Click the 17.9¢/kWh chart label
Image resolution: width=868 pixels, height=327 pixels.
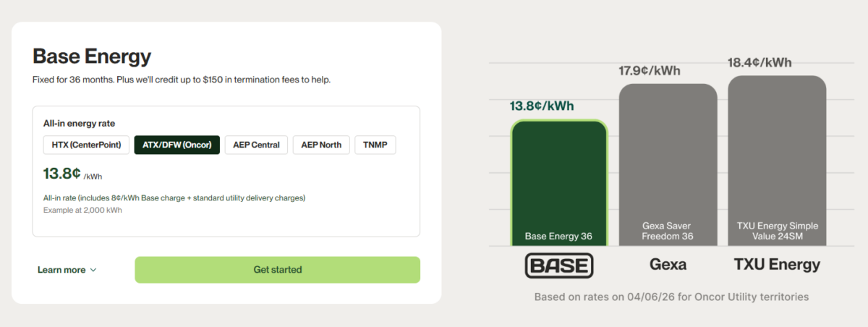click(x=650, y=71)
